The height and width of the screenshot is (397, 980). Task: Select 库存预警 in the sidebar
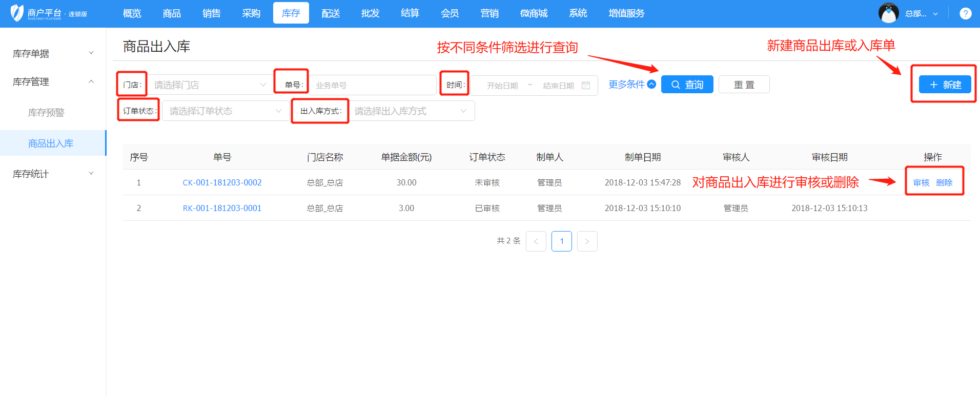(x=46, y=113)
